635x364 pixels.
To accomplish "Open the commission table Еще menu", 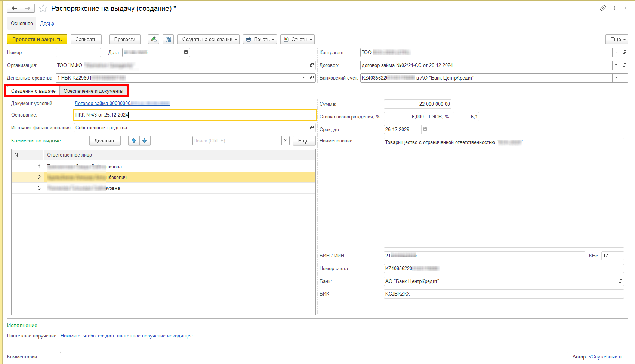I will (x=305, y=141).
